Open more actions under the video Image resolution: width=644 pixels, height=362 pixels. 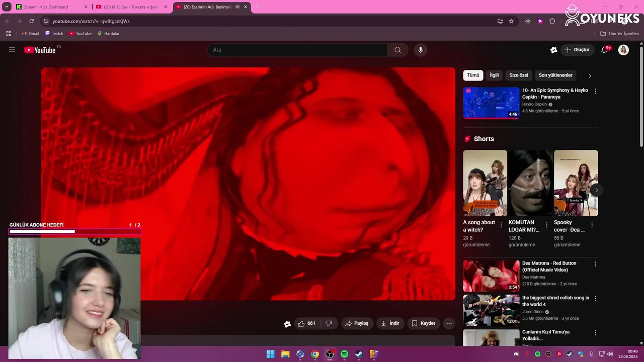click(449, 323)
